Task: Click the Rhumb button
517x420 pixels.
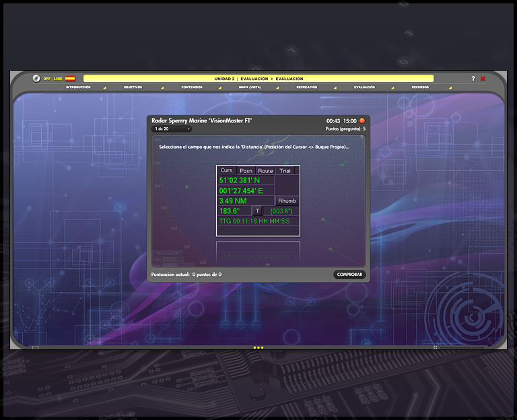Action: tap(287, 201)
